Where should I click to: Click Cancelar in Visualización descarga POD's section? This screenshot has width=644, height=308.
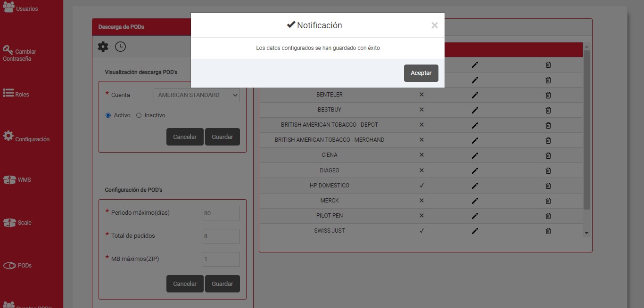[185, 137]
